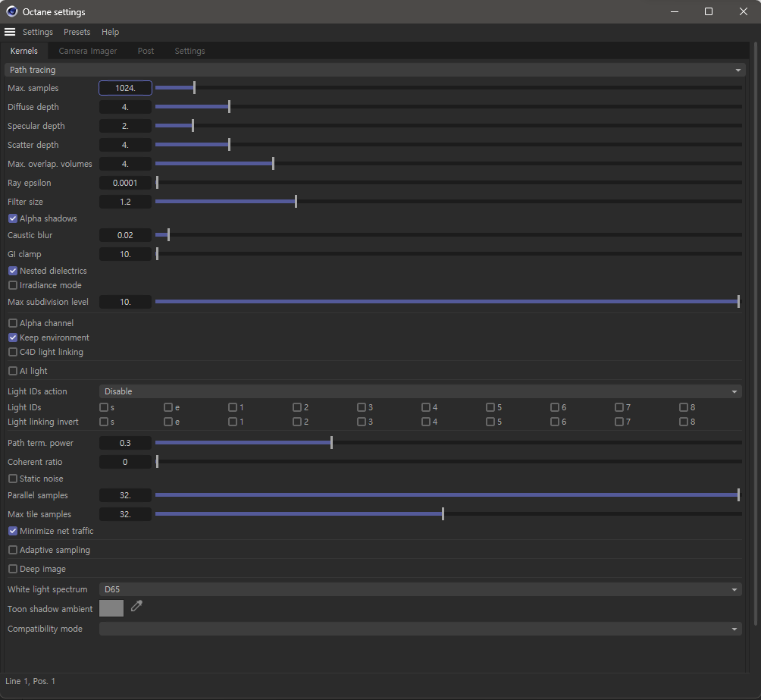Click the Specular depth slider handle

[x=193, y=126]
